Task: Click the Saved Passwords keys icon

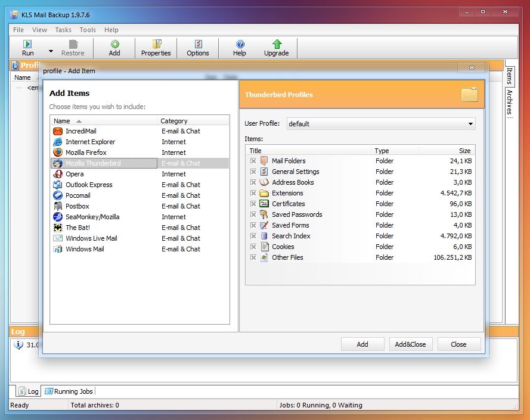Action: [264, 214]
